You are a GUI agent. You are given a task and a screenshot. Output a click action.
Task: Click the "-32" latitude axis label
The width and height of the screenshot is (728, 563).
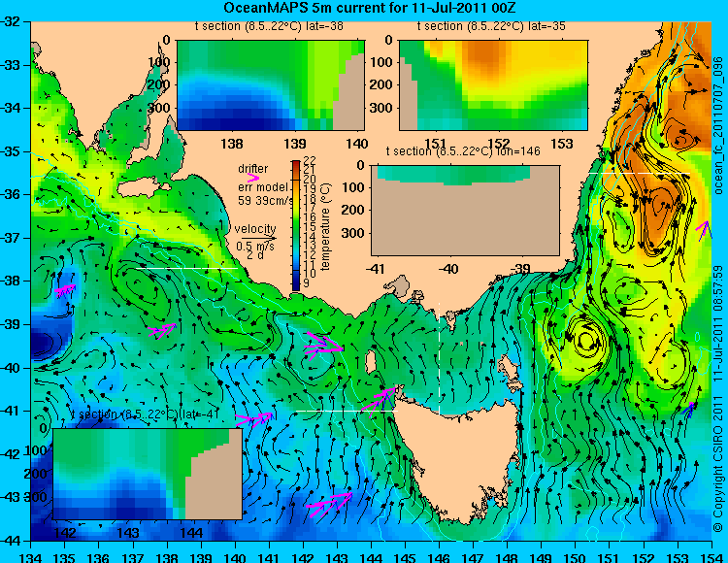[12, 21]
